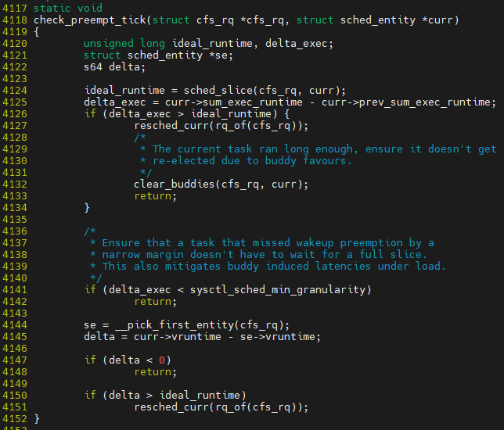Image resolution: width=504 pixels, height=430 pixels.
Task: Click curr->vruntime on line 4145
Action: [178, 337]
